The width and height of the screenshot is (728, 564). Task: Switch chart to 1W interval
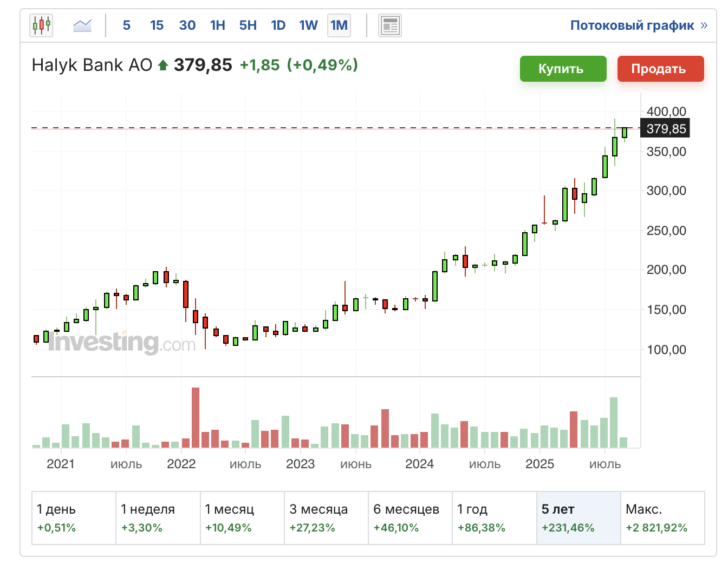click(309, 25)
